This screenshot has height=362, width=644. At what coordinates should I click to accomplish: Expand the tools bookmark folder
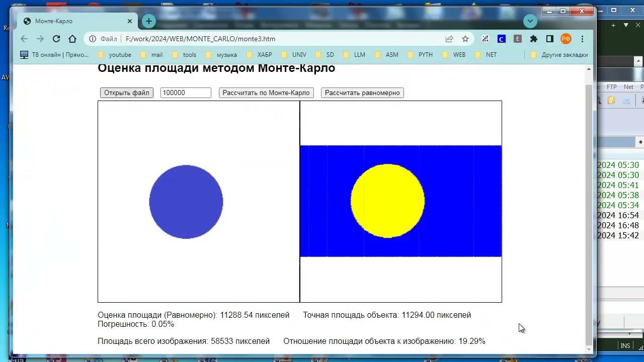[184, 55]
